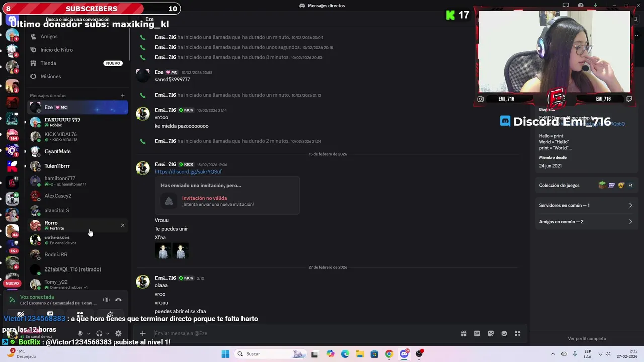Open hamiltonn777 conversation
The width and height of the screenshot is (644, 362).
(77, 181)
